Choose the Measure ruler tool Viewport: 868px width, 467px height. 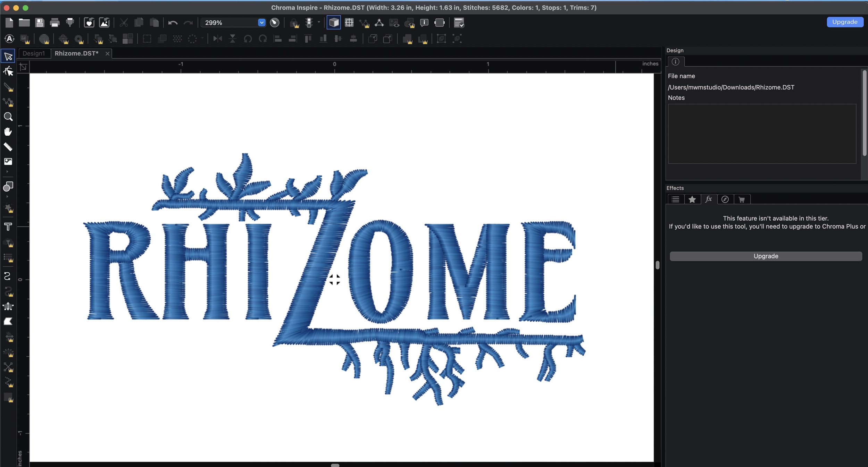[8, 147]
